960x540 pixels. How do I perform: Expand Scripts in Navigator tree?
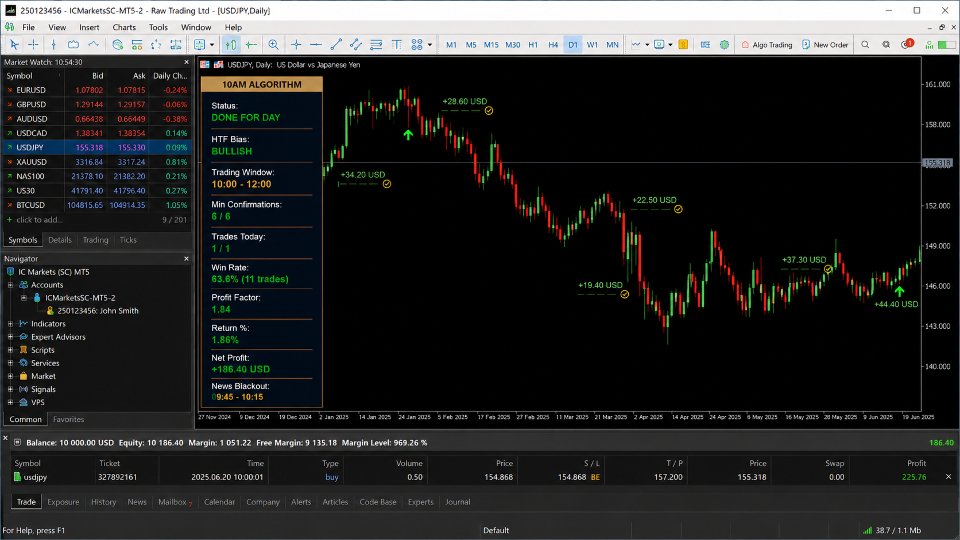click(10, 350)
